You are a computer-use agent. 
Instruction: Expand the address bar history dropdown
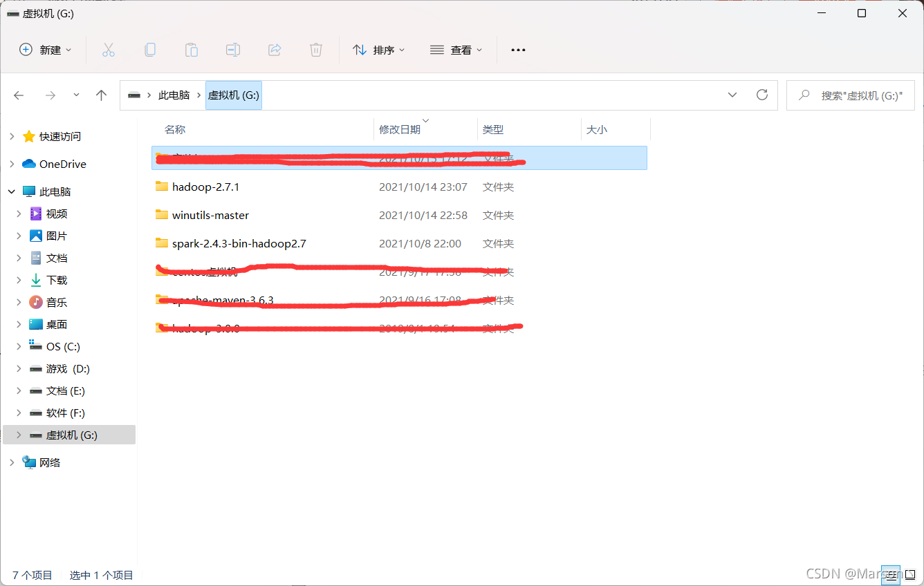(x=732, y=95)
